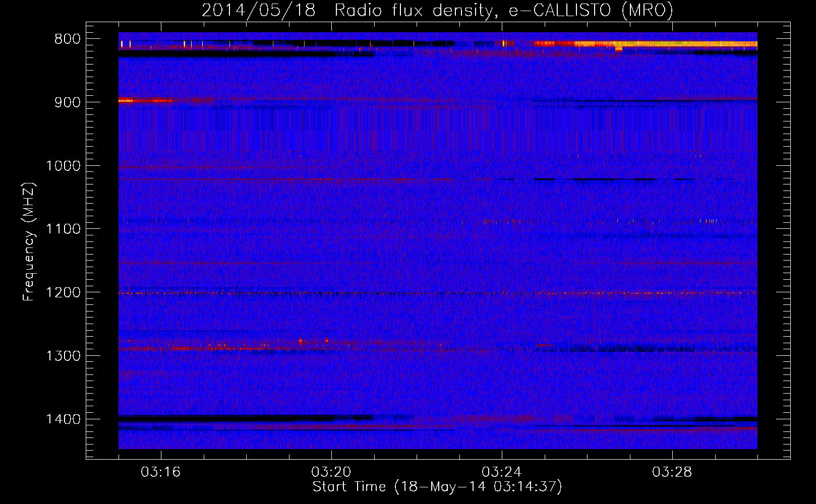Click the 'Start Time (18-May-14 03:14:37)' label

[x=437, y=487]
